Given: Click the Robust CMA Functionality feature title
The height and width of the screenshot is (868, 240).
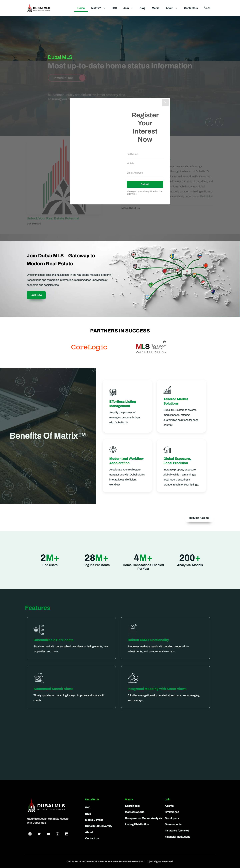Looking at the screenshot, I should coord(148,640).
